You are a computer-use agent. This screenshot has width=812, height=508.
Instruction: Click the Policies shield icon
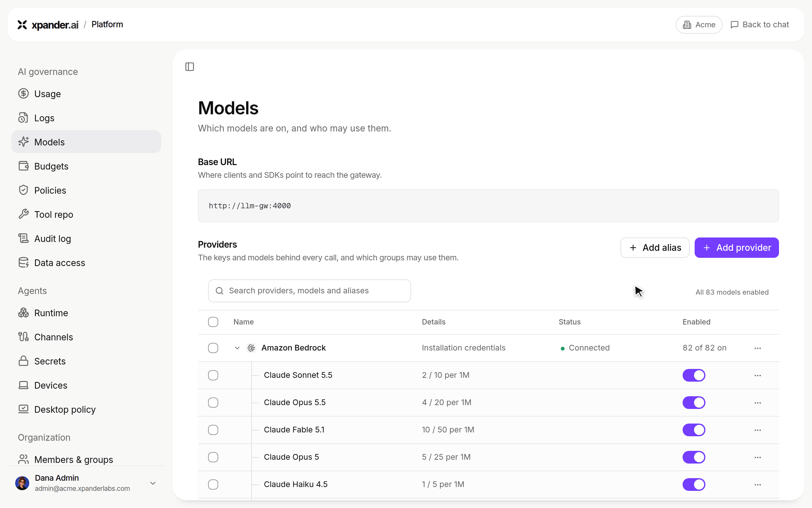pos(23,190)
